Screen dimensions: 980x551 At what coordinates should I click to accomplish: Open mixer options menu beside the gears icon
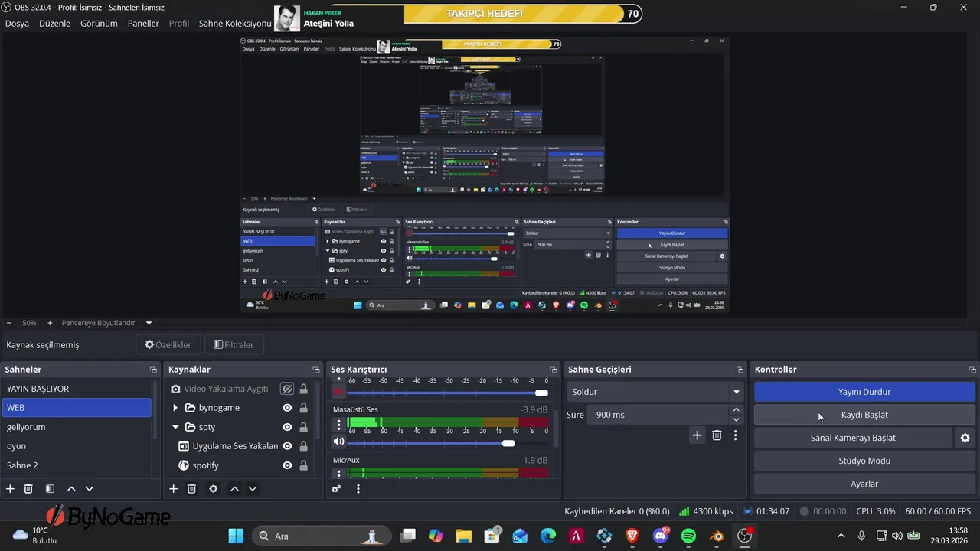point(358,488)
